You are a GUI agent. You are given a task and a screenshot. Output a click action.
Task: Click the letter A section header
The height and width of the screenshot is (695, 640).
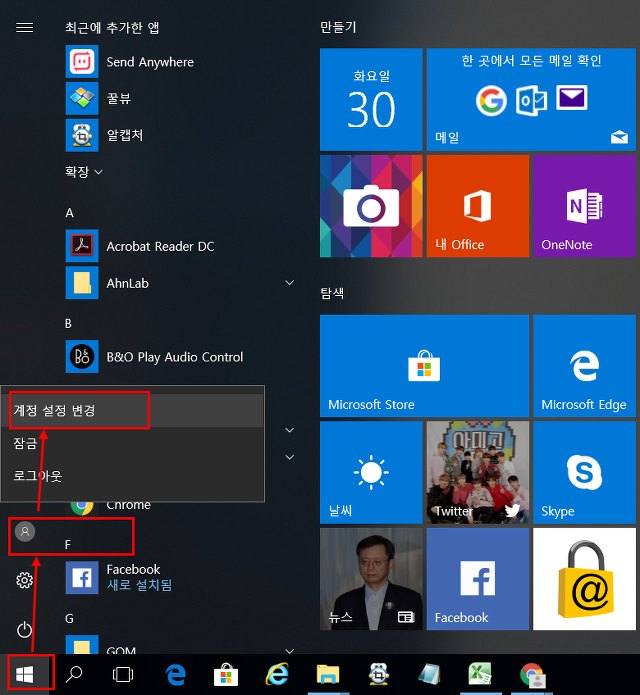click(70, 213)
